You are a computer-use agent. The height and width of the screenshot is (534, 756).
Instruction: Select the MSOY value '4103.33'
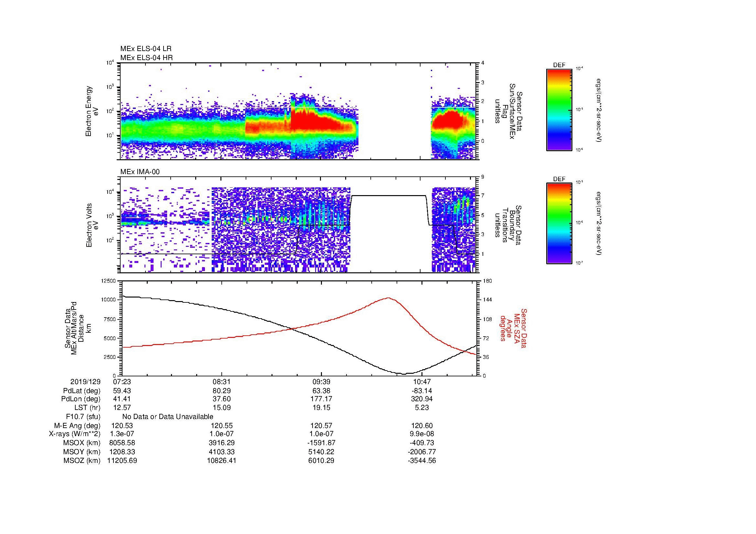coord(222,452)
